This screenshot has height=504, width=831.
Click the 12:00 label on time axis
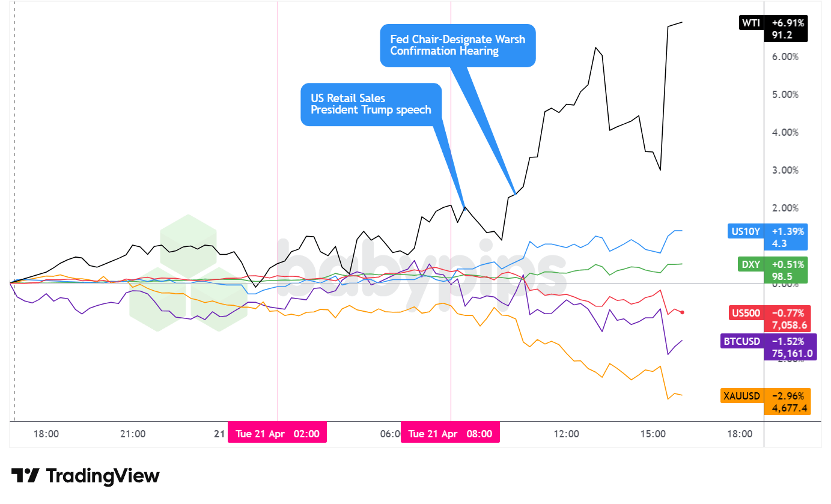pyautogui.click(x=566, y=434)
